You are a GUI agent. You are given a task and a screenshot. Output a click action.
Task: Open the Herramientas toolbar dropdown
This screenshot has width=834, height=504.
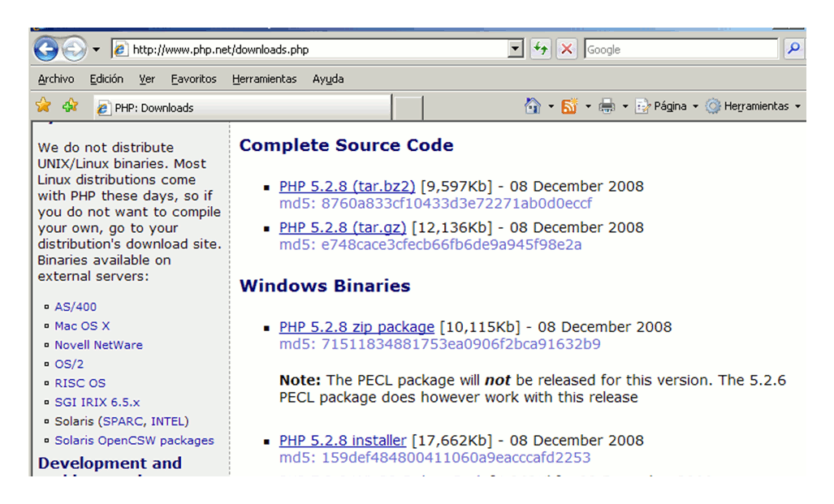753,106
